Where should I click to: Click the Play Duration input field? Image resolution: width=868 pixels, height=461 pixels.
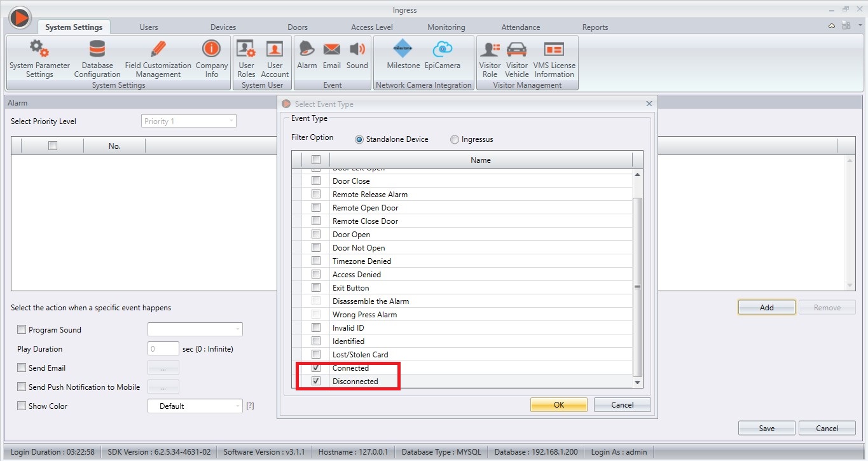(x=163, y=348)
